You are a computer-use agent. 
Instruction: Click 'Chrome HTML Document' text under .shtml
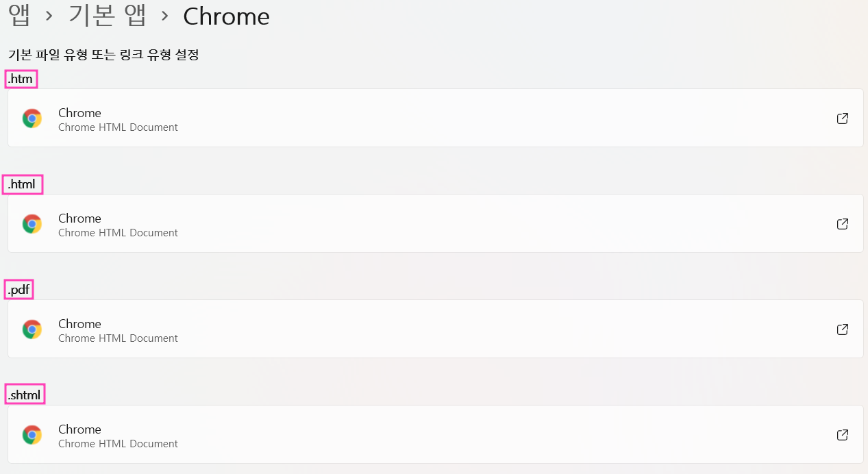(118, 444)
